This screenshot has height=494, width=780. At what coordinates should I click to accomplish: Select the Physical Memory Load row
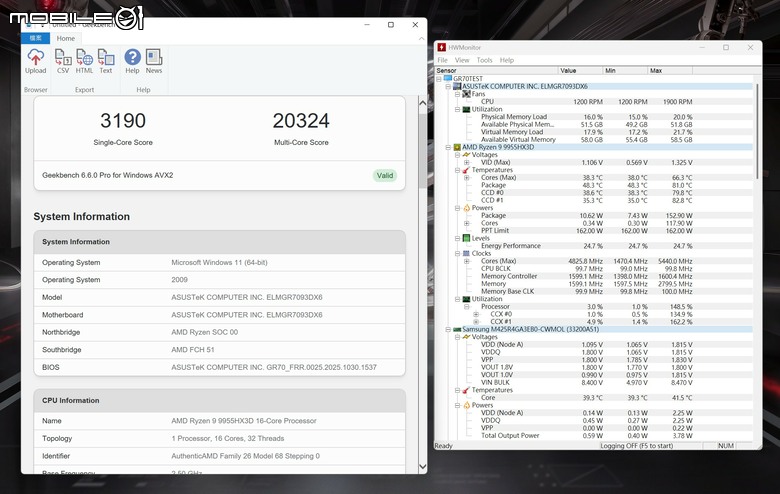click(x=594, y=117)
